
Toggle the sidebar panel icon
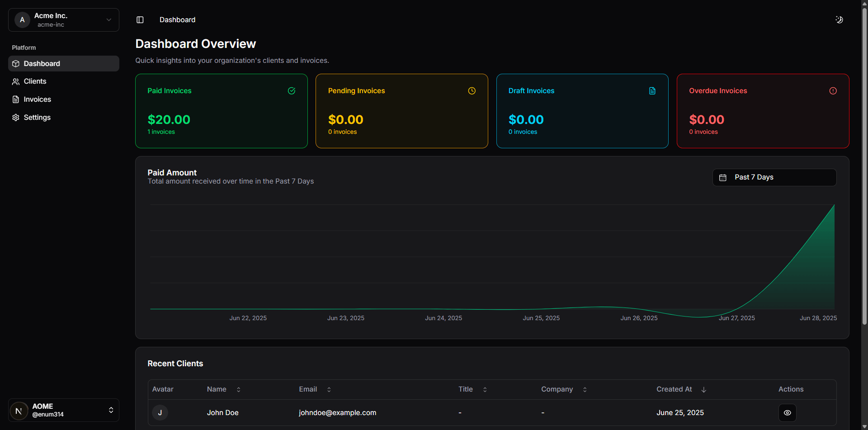(140, 20)
